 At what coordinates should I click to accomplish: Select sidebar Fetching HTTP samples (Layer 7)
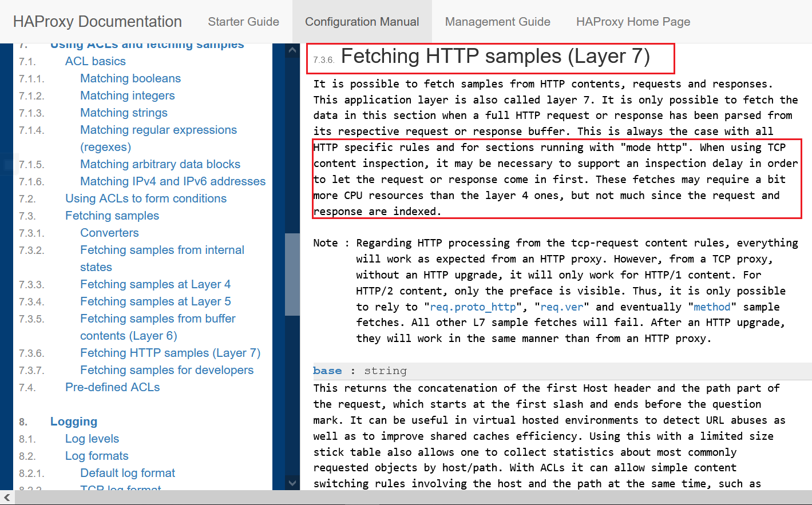(x=170, y=353)
